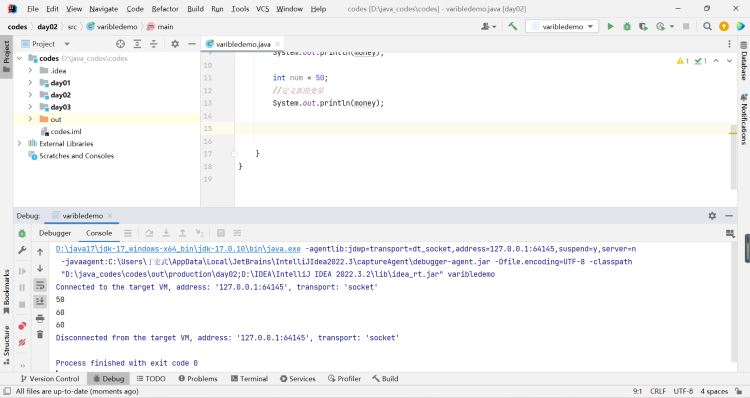Build project with the hammer icon
The width and height of the screenshot is (750, 398).
513,27
